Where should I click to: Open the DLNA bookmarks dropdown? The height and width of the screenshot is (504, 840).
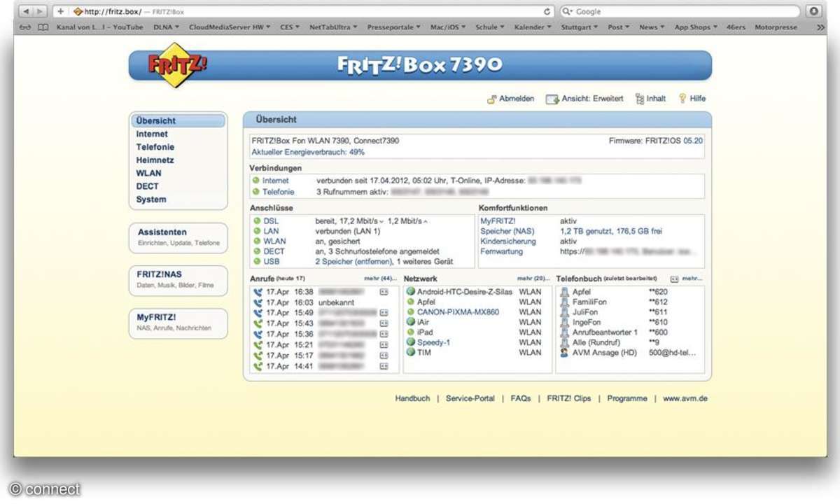click(167, 27)
